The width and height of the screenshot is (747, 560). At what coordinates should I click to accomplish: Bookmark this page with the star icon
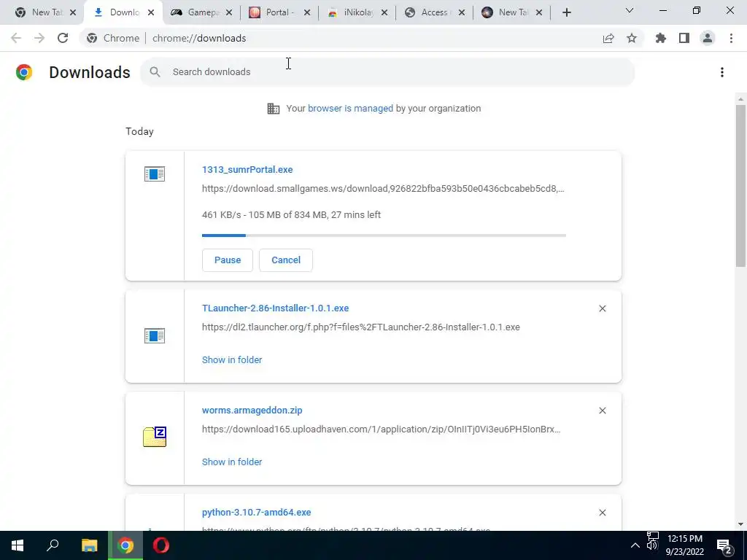point(632,38)
